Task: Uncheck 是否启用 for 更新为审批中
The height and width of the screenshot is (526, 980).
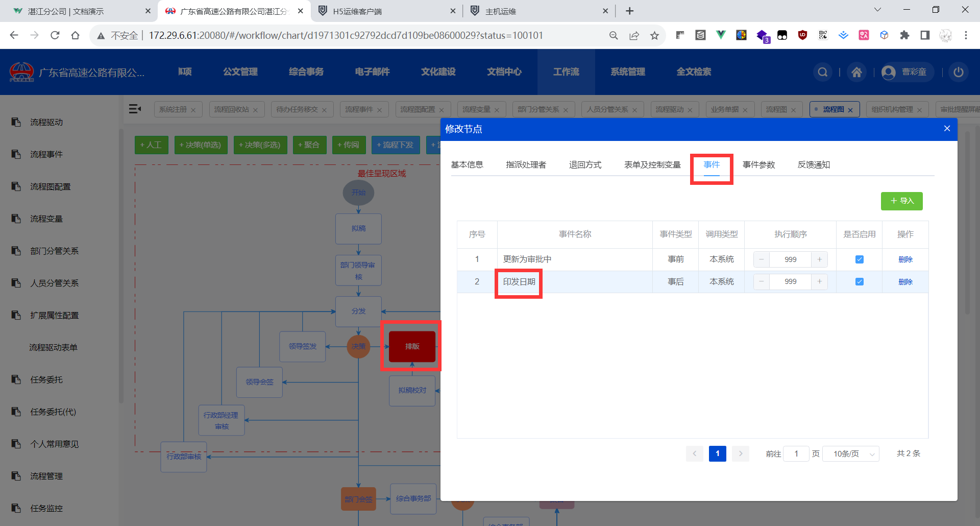Action: 860,259
